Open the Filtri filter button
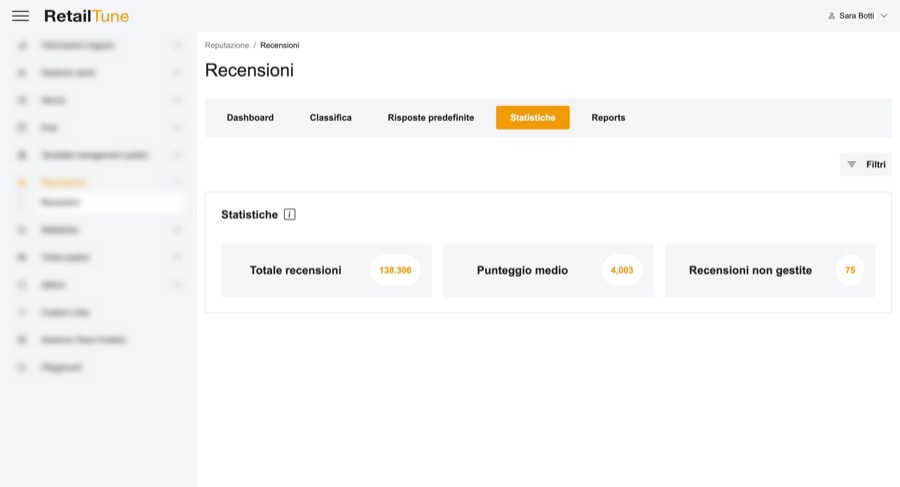This screenshot has height=487, width=900. coord(866,164)
